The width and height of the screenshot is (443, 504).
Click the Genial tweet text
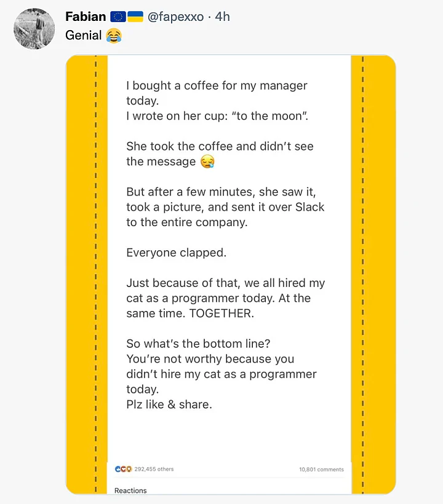click(84, 36)
